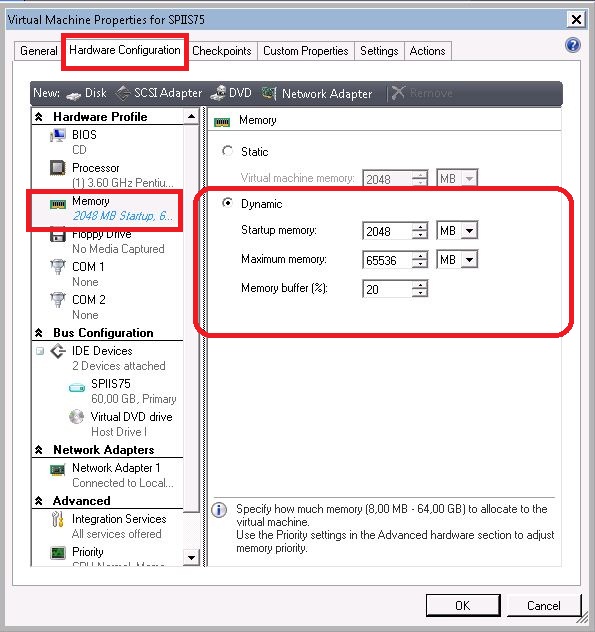Screen dimensions: 595x632
Task: Select the Processor entry in hardware tree
Action: (108, 175)
